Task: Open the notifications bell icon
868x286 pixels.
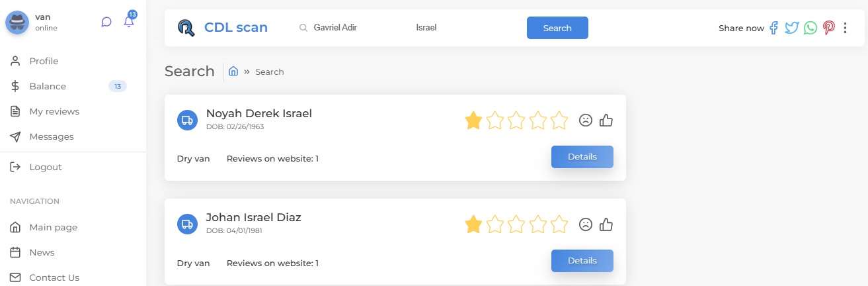Action: point(129,22)
